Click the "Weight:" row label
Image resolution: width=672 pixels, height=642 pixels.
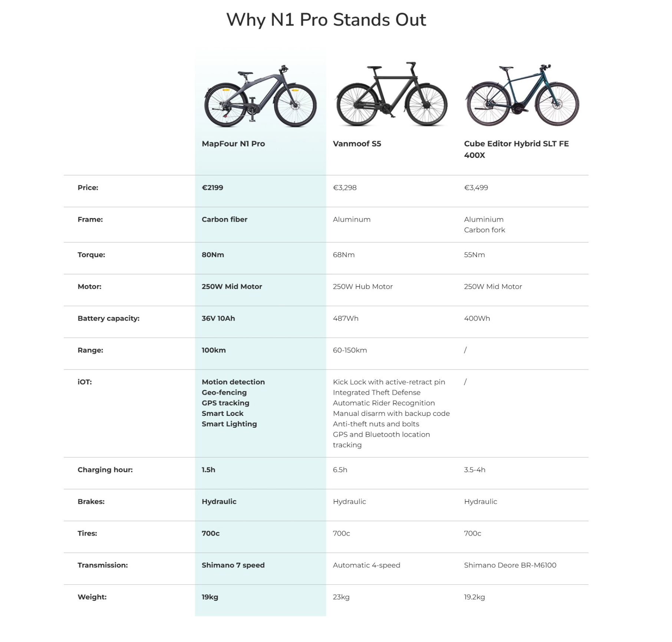pos(92,597)
